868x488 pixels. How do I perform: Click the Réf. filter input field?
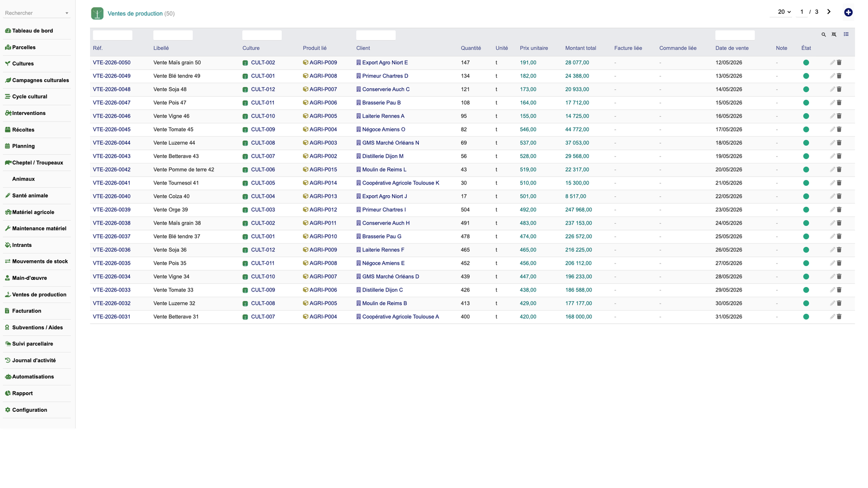[112, 35]
